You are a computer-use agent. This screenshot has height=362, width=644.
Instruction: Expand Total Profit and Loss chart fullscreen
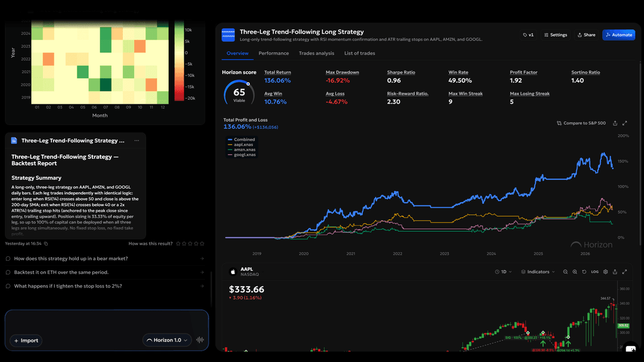tap(625, 123)
